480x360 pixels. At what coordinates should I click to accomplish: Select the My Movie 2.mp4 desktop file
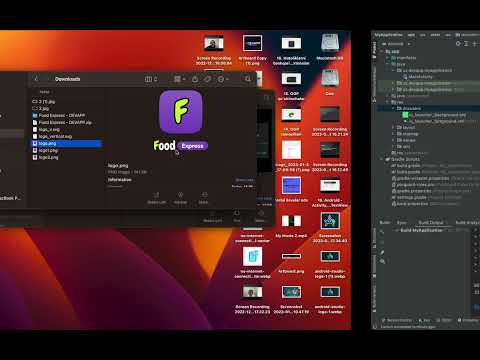(x=291, y=226)
